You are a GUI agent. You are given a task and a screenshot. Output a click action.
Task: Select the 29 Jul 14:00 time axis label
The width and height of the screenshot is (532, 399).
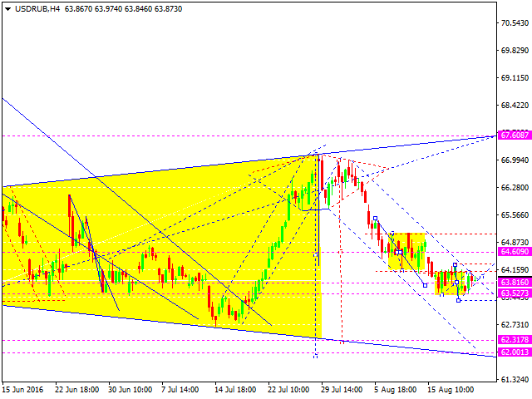[x=342, y=390]
